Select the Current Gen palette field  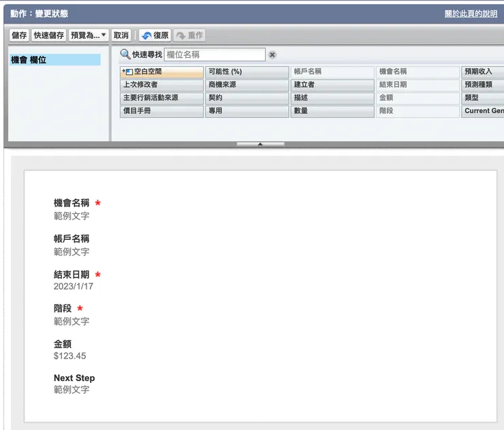point(482,111)
